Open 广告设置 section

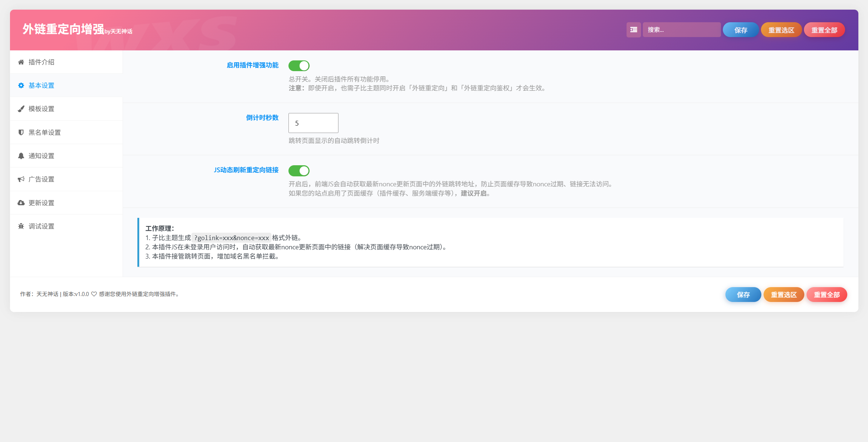tap(66, 179)
